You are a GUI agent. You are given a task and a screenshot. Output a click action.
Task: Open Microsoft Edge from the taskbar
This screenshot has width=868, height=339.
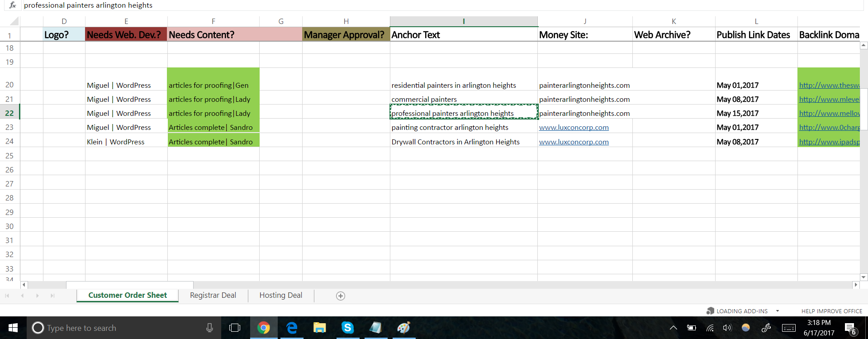[x=292, y=328]
